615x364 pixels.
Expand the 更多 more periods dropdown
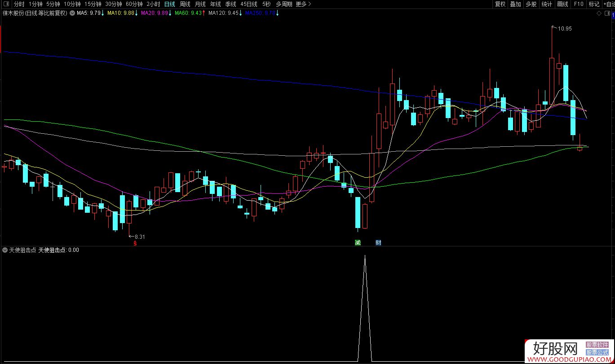pyautogui.click(x=304, y=4)
